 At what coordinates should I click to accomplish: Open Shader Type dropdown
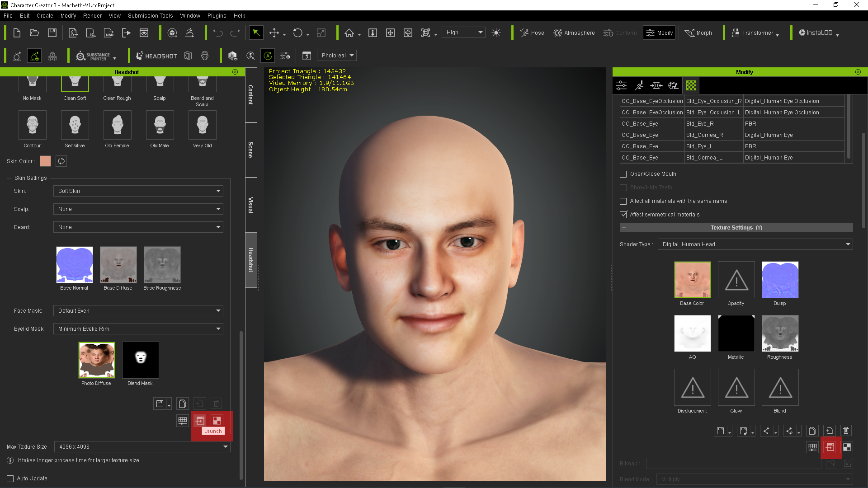click(755, 244)
